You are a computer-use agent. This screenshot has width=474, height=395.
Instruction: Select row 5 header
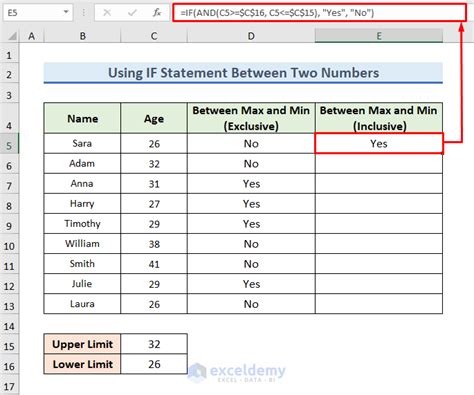9,144
